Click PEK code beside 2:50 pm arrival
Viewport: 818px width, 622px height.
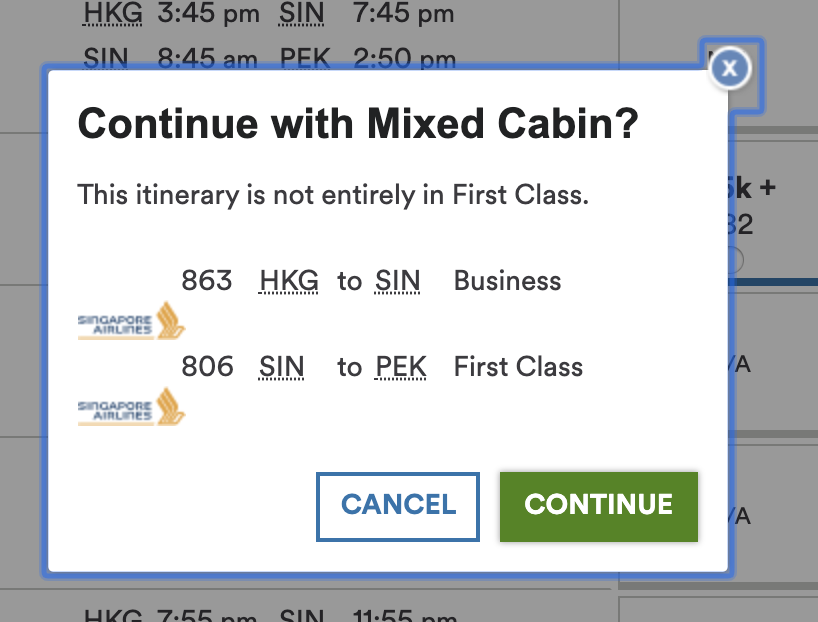pos(305,59)
